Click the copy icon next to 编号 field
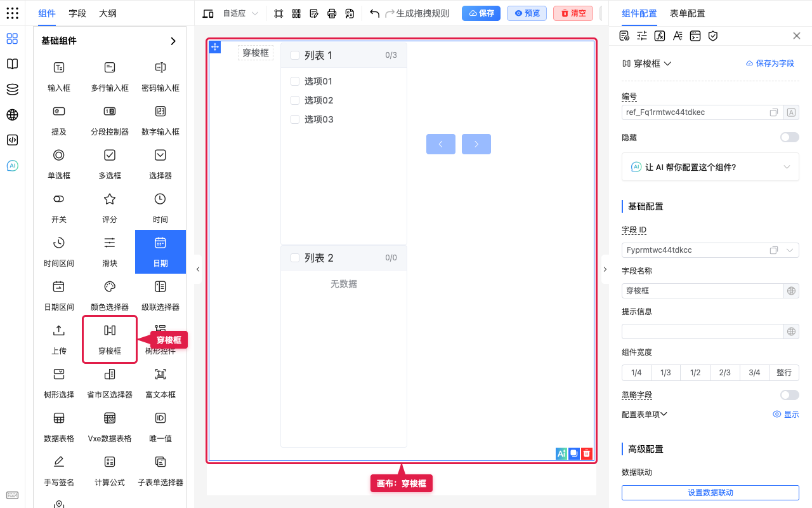The image size is (812, 508). [x=774, y=112]
